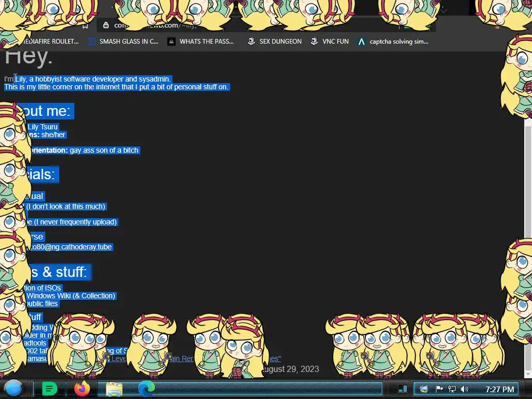Viewport: 532px width, 399px height.
Task: Open the Windows Start orb
Action: (14, 389)
